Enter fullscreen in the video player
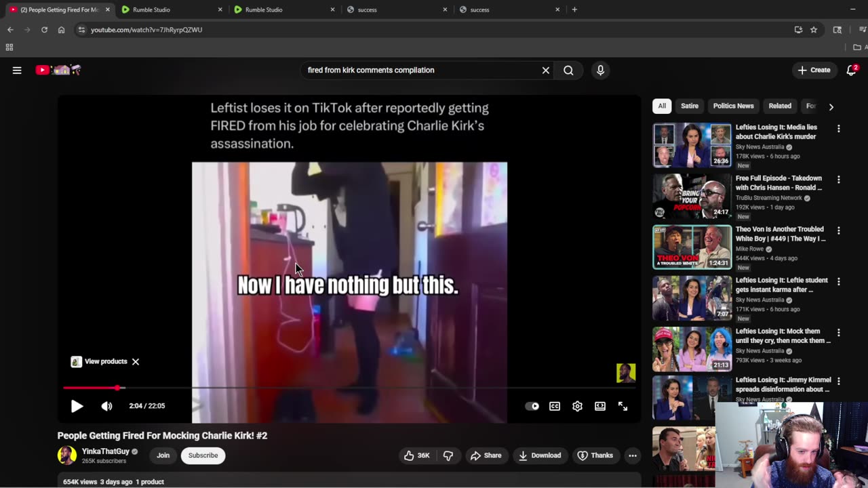 pyautogui.click(x=623, y=406)
